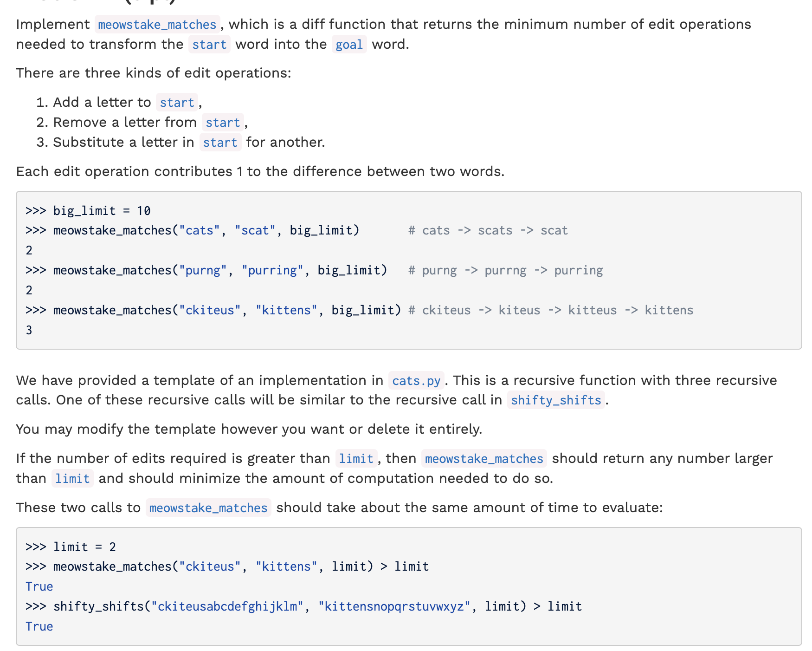
Task: Click the comment "# cats -> scats -> scat"
Action: tap(488, 231)
